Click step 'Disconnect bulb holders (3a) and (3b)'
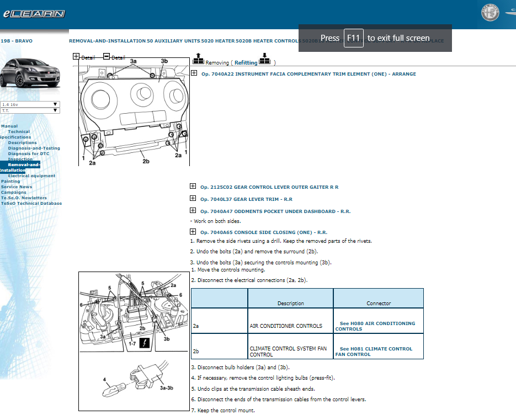516x420 pixels. click(240, 368)
